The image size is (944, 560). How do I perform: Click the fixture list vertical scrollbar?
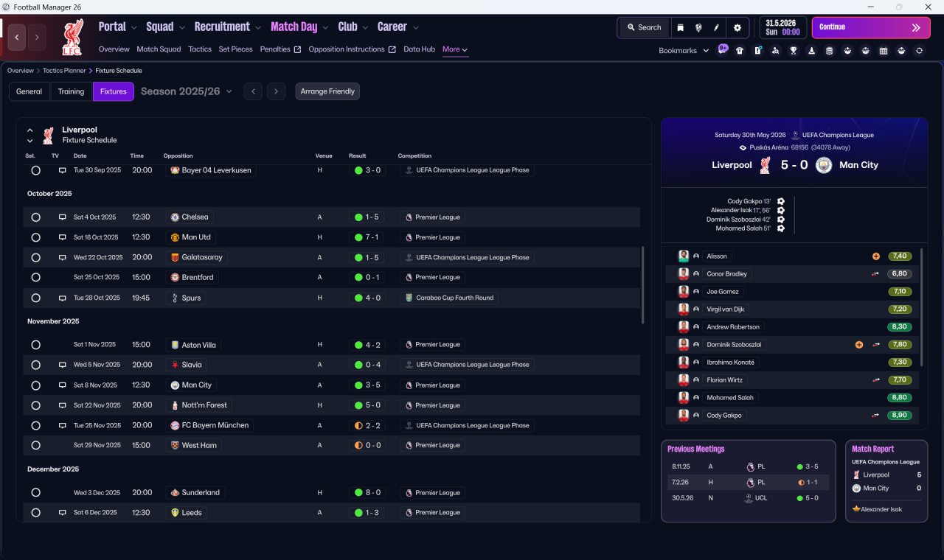pos(643,284)
